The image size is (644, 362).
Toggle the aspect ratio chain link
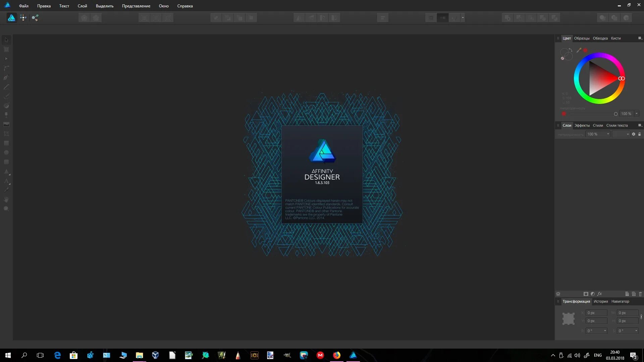641,317
